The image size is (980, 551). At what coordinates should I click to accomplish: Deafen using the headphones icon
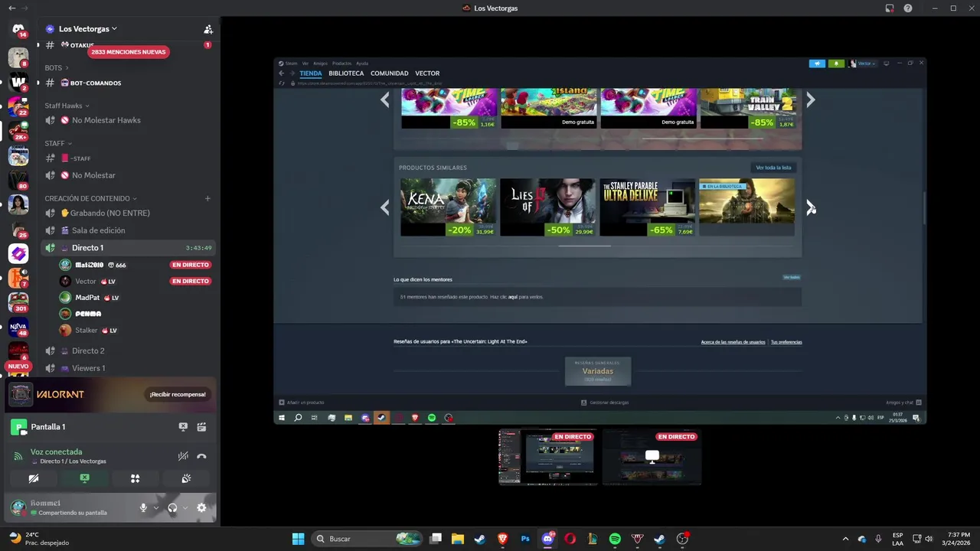tap(172, 507)
